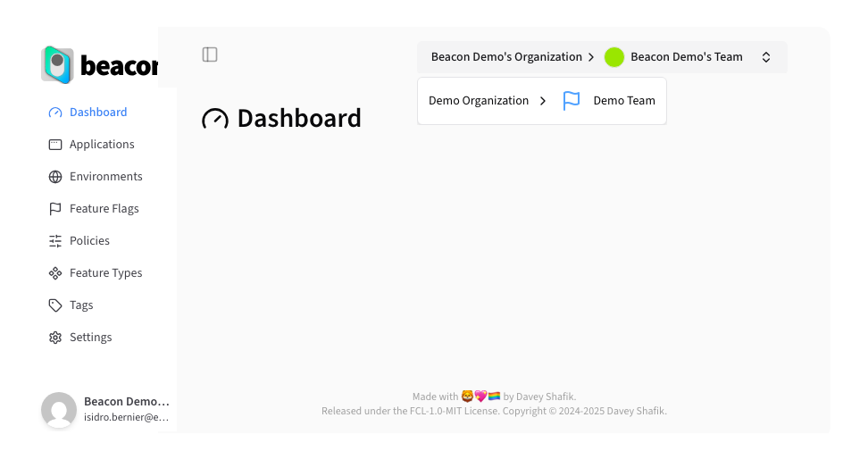The image size is (868, 476).
Task: Open the Beacon Demo's Organization dropdown
Action: click(506, 57)
